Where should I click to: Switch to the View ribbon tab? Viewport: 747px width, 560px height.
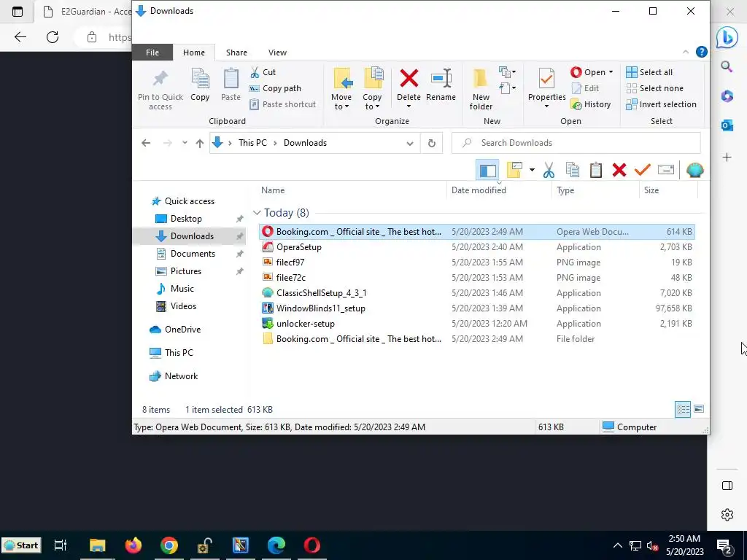click(x=277, y=52)
